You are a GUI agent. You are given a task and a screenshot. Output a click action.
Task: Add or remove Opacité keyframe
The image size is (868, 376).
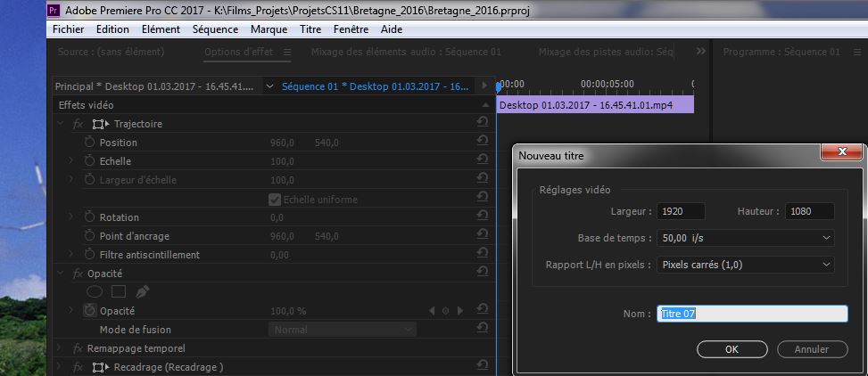pyautogui.click(x=445, y=311)
